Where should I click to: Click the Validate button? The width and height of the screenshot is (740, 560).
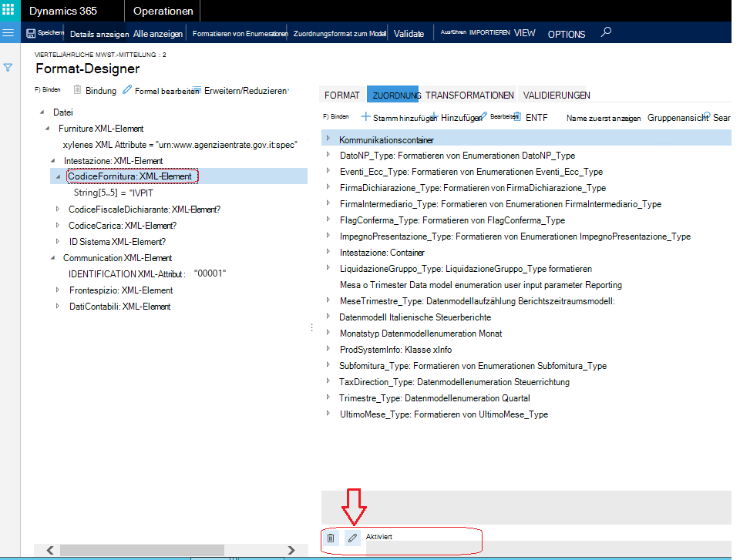[409, 34]
